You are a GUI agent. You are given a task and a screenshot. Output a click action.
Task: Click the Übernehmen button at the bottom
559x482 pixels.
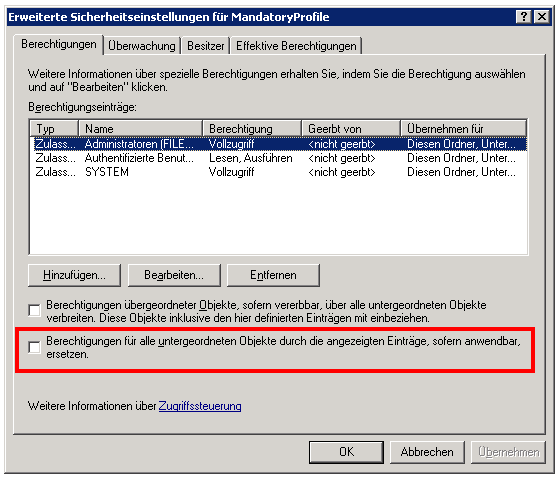(508, 452)
